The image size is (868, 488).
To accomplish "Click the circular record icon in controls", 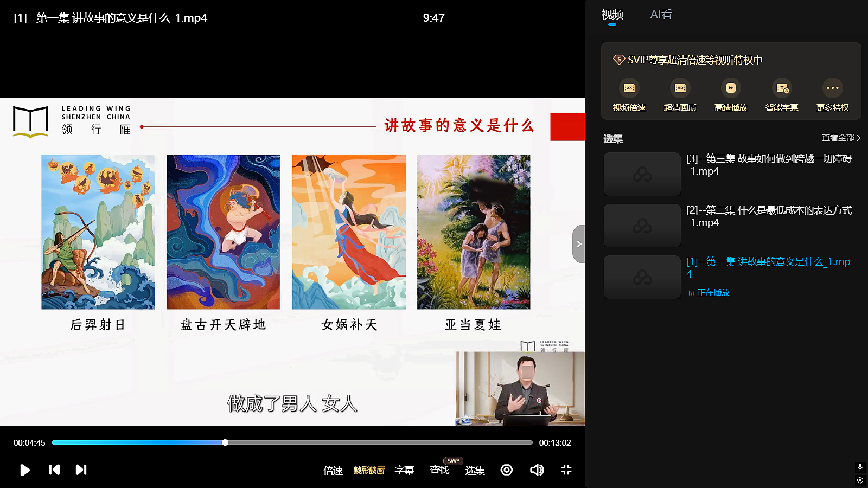I will point(507,470).
